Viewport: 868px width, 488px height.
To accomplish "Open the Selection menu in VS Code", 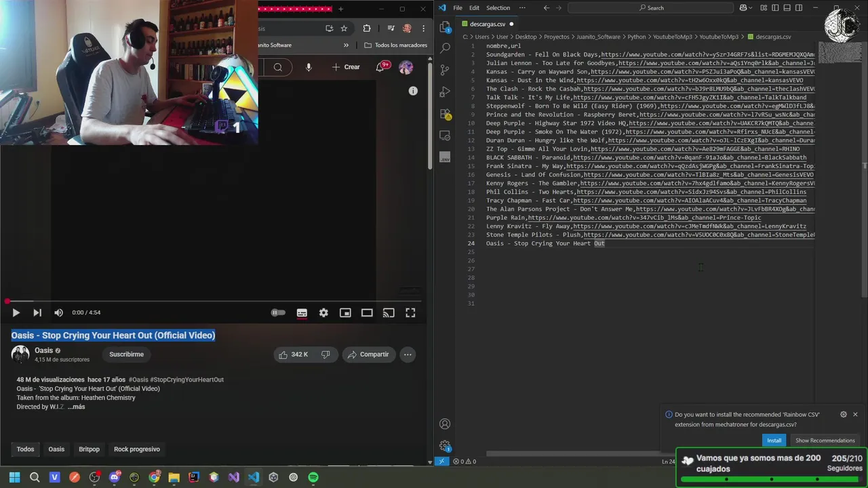I will tap(498, 8).
